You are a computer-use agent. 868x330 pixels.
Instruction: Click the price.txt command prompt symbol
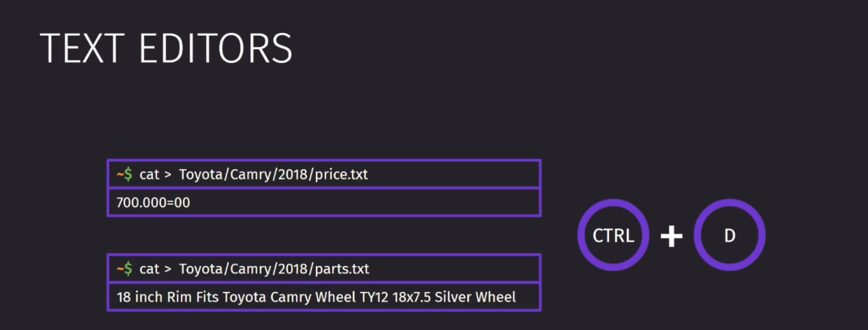124,174
